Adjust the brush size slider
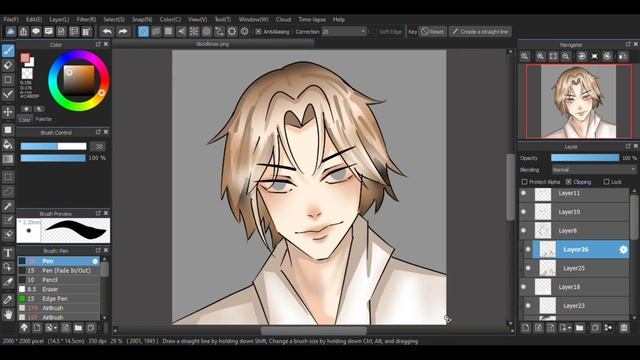 coord(53,146)
